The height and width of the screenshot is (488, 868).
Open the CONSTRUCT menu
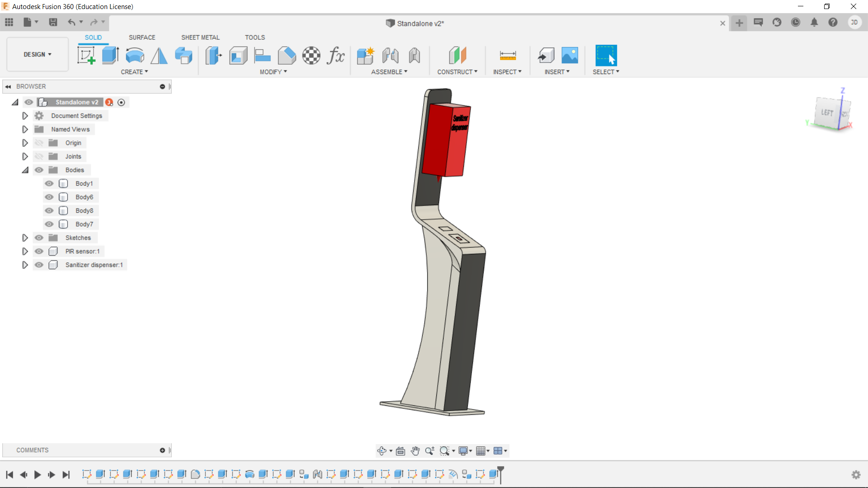457,72
